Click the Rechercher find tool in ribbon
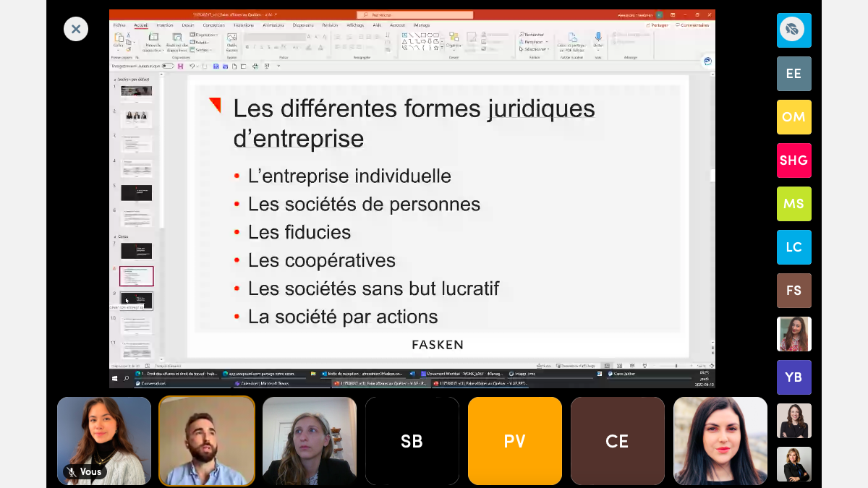This screenshot has width=868, height=488. pos(532,34)
